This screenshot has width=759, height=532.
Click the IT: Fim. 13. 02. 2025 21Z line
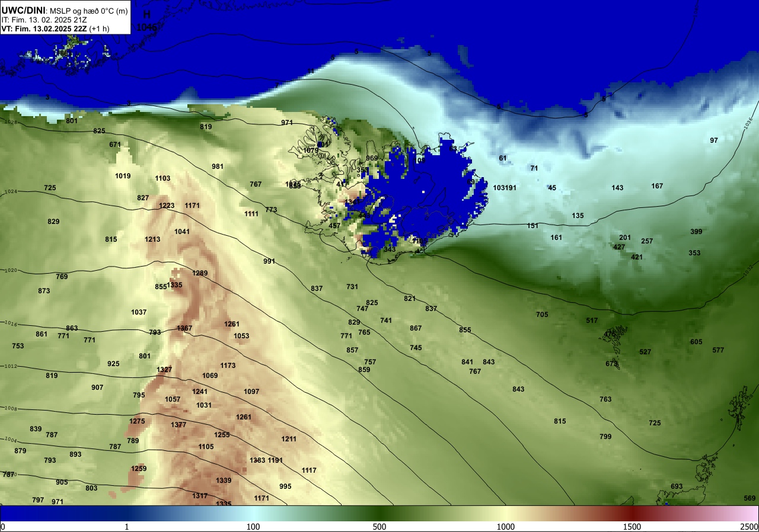click(x=45, y=20)
